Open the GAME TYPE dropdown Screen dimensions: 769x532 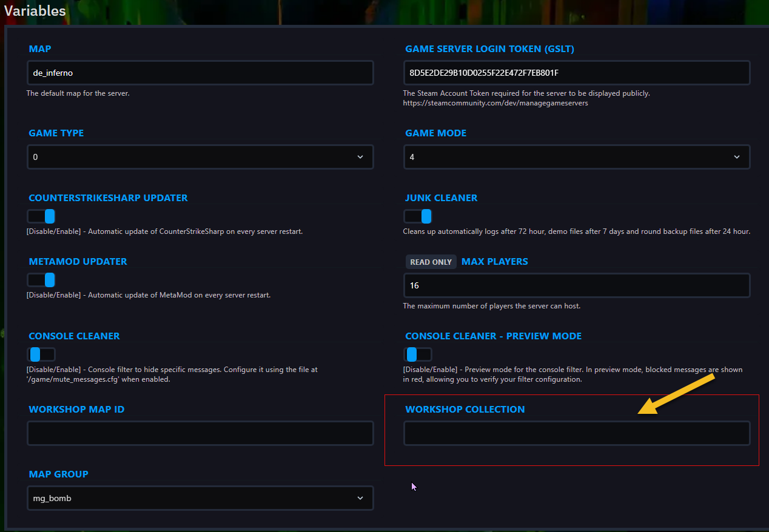coord(200,157)
